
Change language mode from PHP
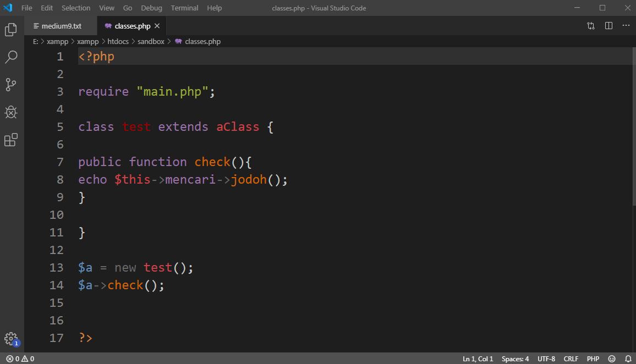[593, 359]
